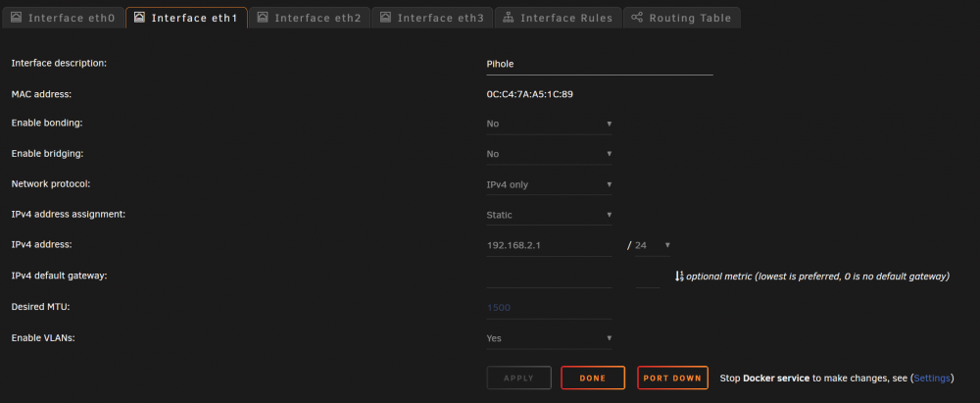Click the 'IPv4 default gateway:' label
The image size is (980, 403).
(60, 276)
